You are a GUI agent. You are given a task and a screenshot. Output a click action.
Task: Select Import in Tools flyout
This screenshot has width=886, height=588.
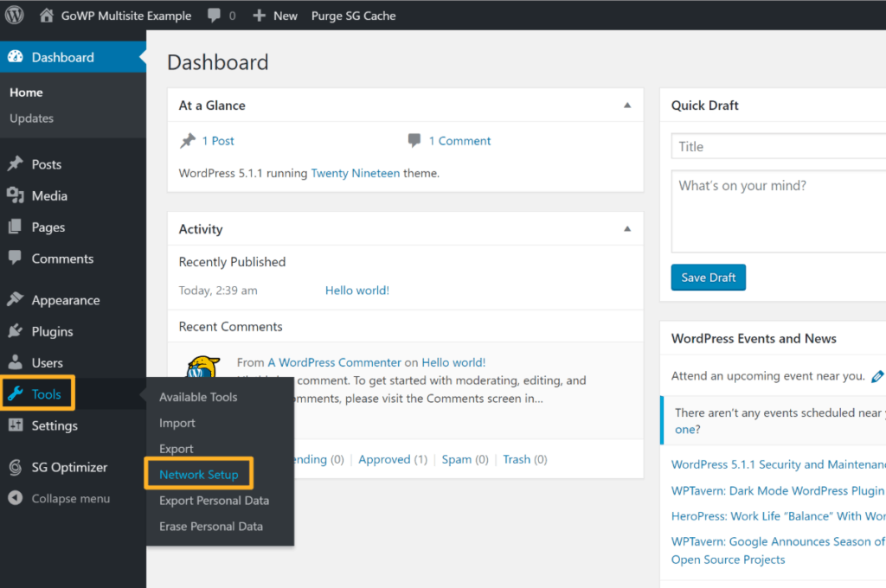(x=177, y=423)
